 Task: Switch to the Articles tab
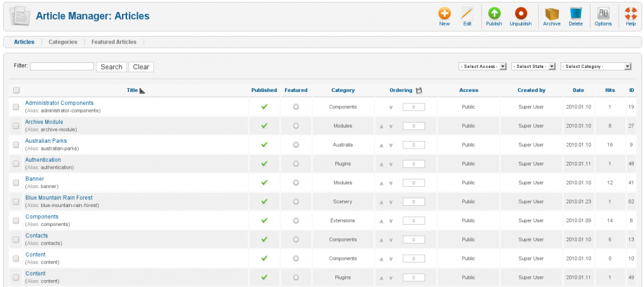25,42
